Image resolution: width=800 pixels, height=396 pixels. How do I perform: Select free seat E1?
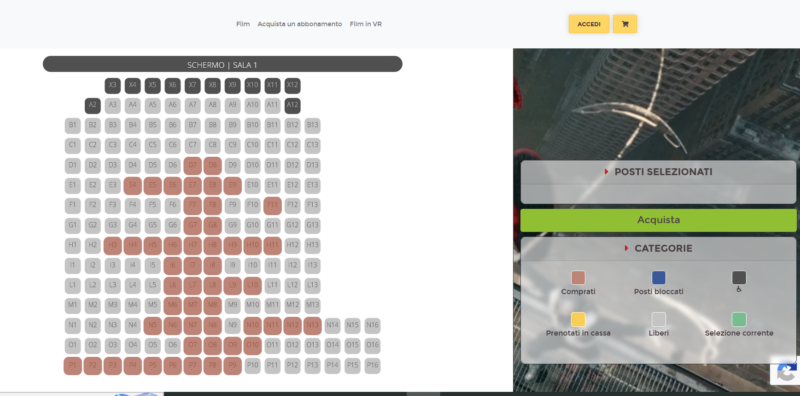point(72,186)
